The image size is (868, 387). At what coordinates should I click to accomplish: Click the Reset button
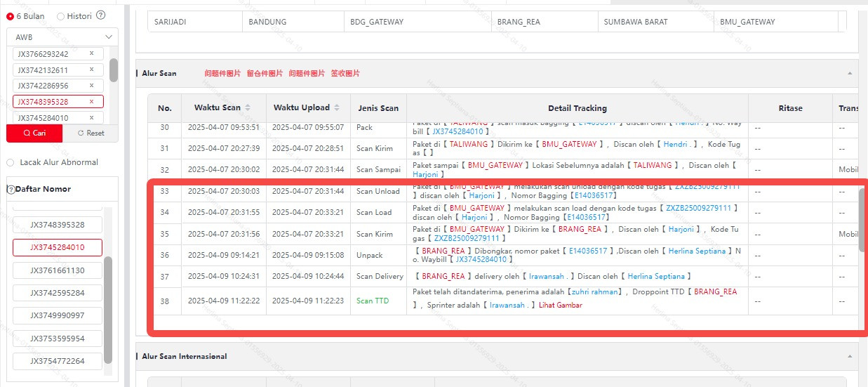[x=91, y=133]
